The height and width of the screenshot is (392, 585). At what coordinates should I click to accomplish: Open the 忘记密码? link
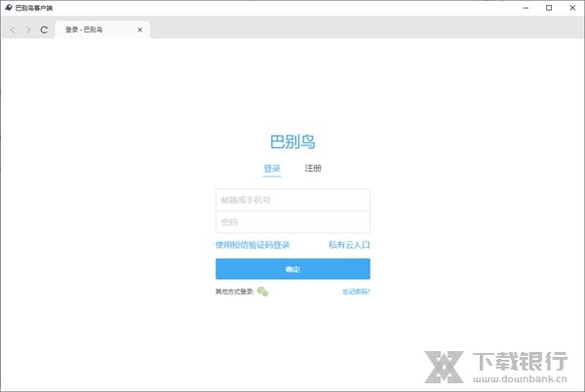[356, 292]
